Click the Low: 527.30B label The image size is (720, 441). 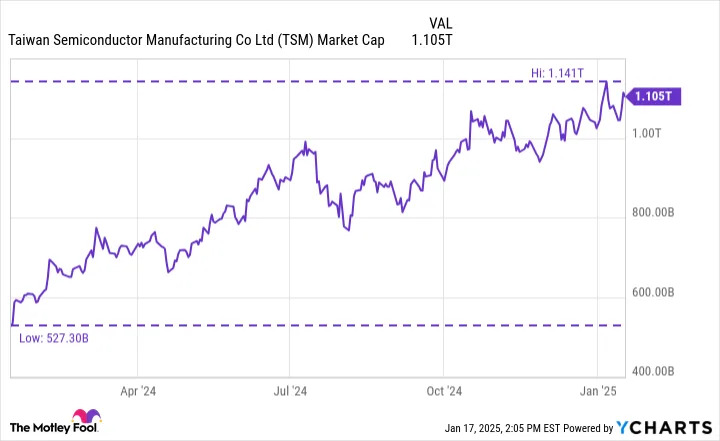(x=54, y=339)
